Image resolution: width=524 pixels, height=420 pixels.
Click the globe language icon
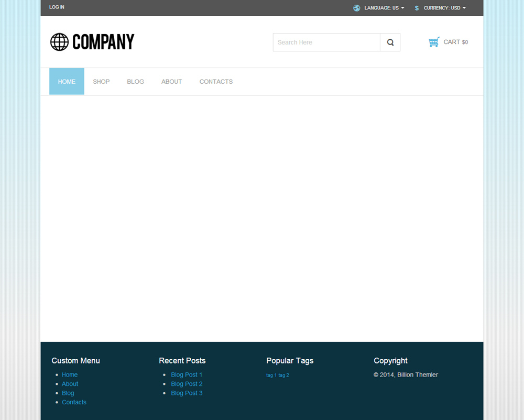[x=356, y=8]
